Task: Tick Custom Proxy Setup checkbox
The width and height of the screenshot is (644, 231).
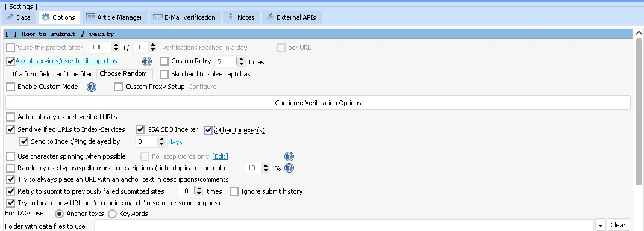Action: coord(118,87)
